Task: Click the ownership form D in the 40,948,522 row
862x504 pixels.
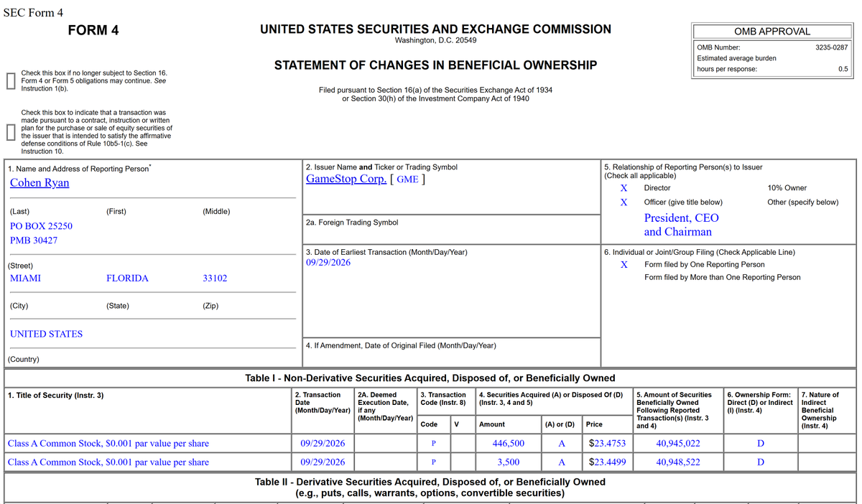Action: (761, 462)
